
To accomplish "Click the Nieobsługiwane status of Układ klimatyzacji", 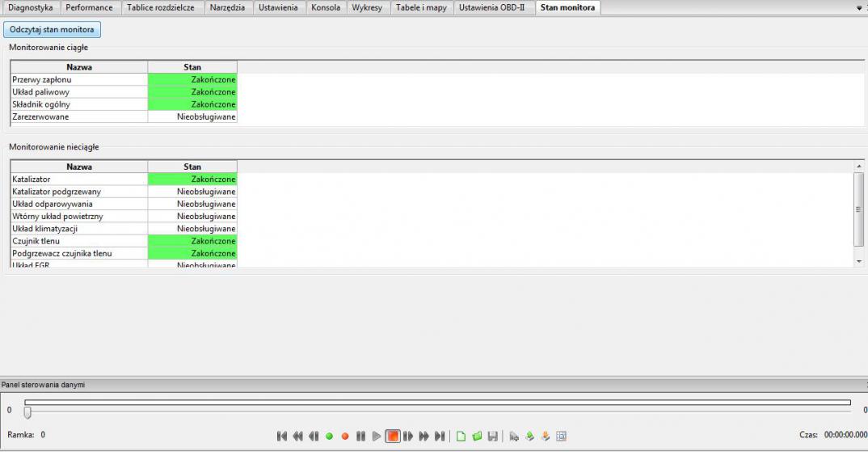I will (x=192, y=229).
